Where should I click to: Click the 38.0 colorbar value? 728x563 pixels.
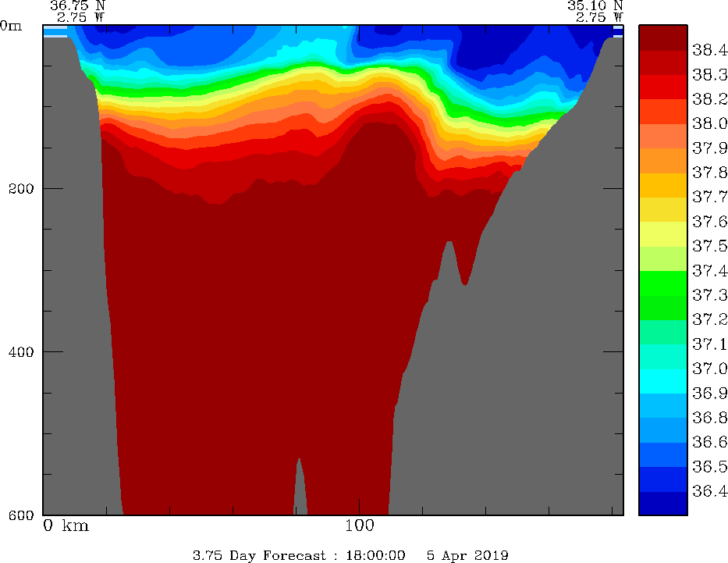709,123
